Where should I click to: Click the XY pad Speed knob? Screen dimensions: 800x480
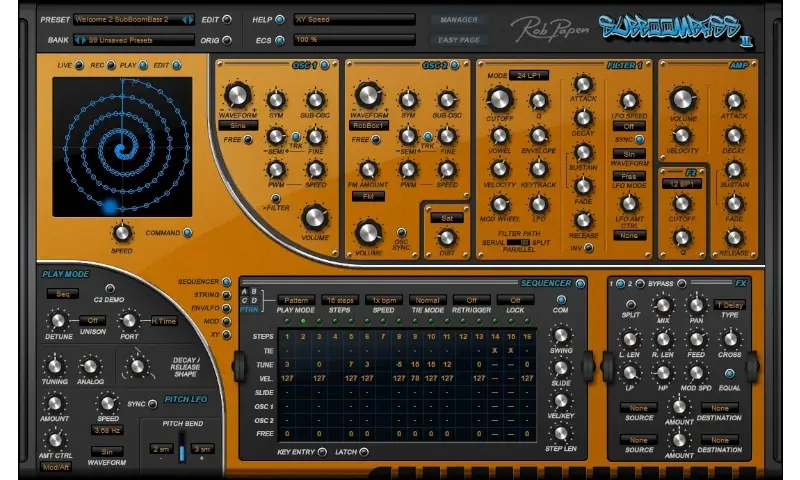coord(121,233)
